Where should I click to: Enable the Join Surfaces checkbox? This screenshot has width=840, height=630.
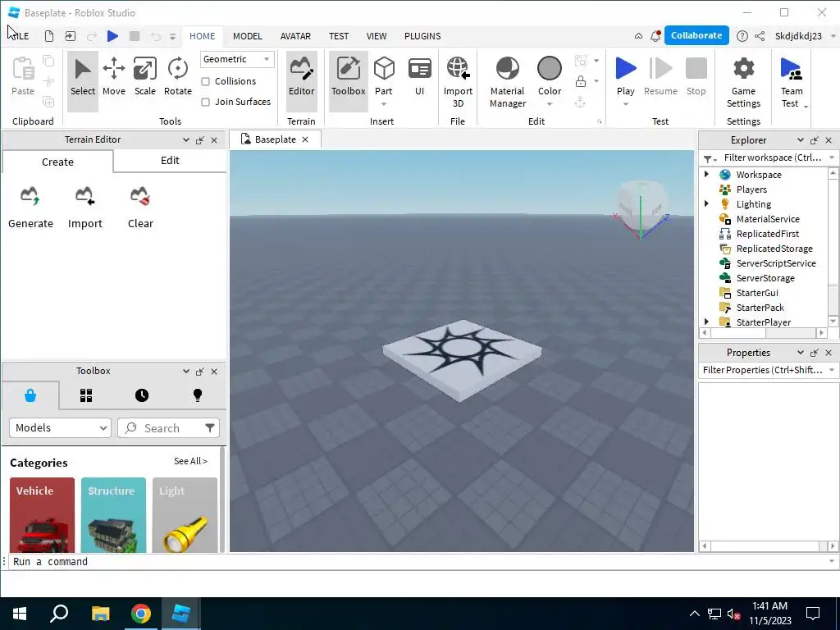(x=205, y=102)
